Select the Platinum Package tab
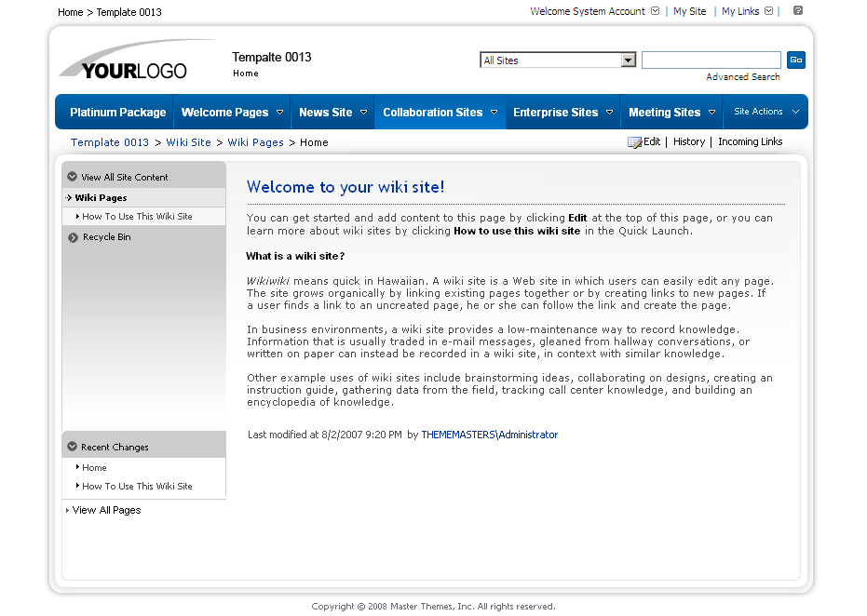 117,113
